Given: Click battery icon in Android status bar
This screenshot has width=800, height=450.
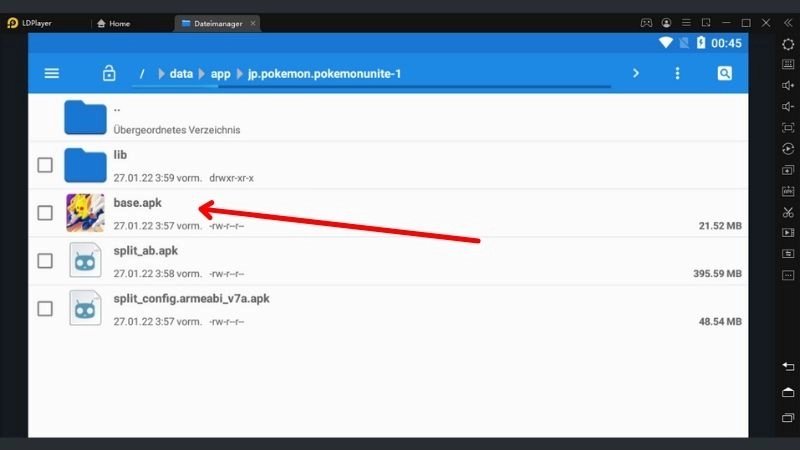Looking at the screenshot, I should 701,43.
